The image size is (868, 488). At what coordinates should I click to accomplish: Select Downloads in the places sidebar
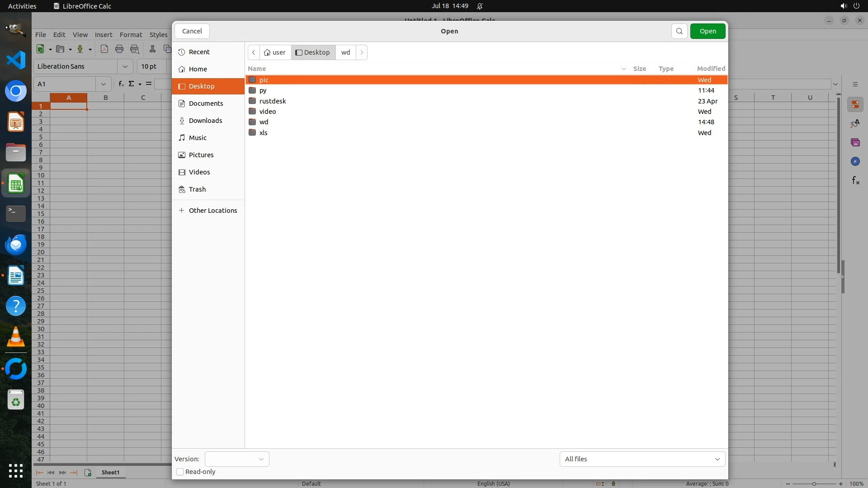205,121
